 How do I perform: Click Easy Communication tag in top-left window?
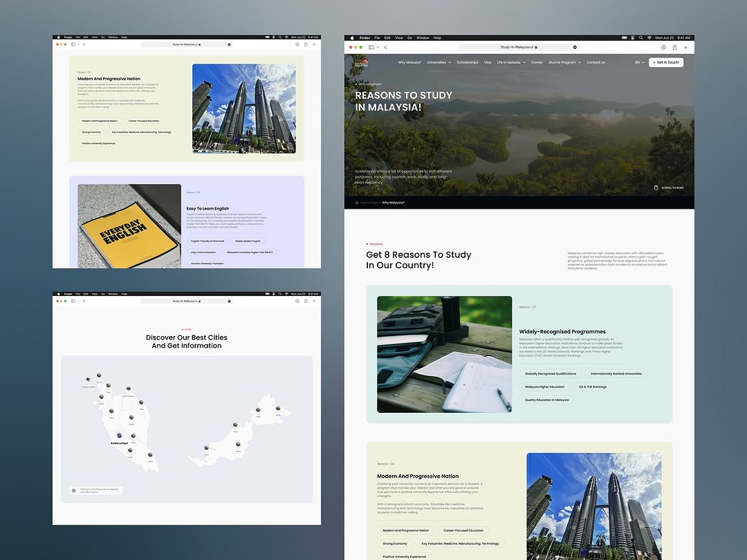(x=203, y=252)
